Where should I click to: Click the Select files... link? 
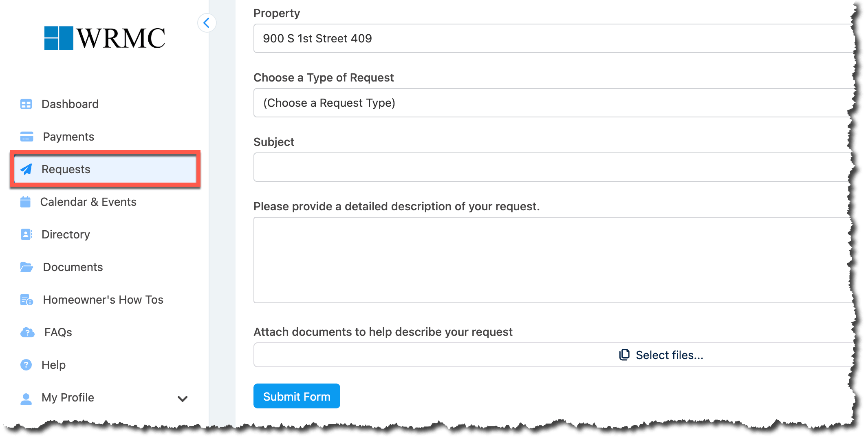coord(669,355)
